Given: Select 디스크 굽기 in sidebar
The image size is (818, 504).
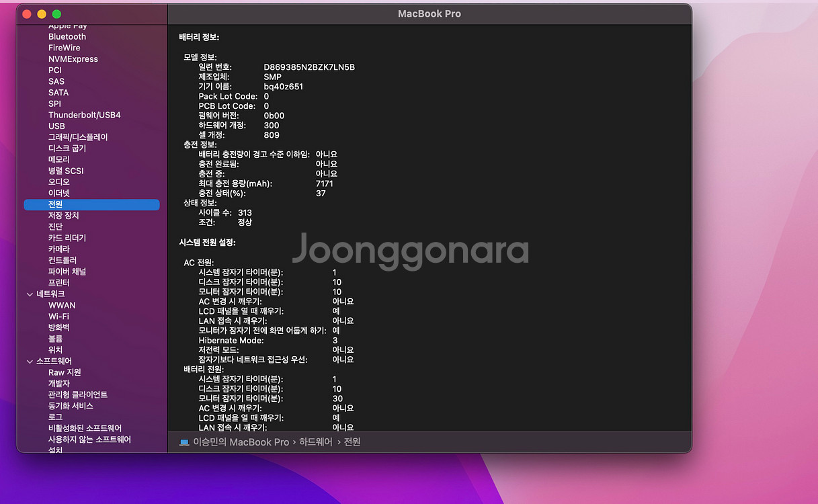Looking at the screenshot, I should click(x=67, y=149).
